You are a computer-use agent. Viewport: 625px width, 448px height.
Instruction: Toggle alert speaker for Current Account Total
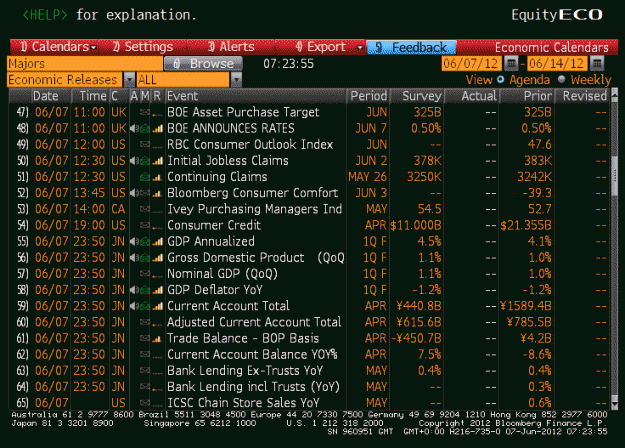(x=134, y=306)
